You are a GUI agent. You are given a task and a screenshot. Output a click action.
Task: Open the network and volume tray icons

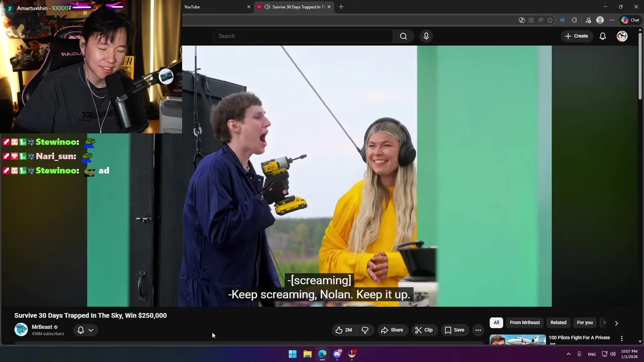pos(609,354)
